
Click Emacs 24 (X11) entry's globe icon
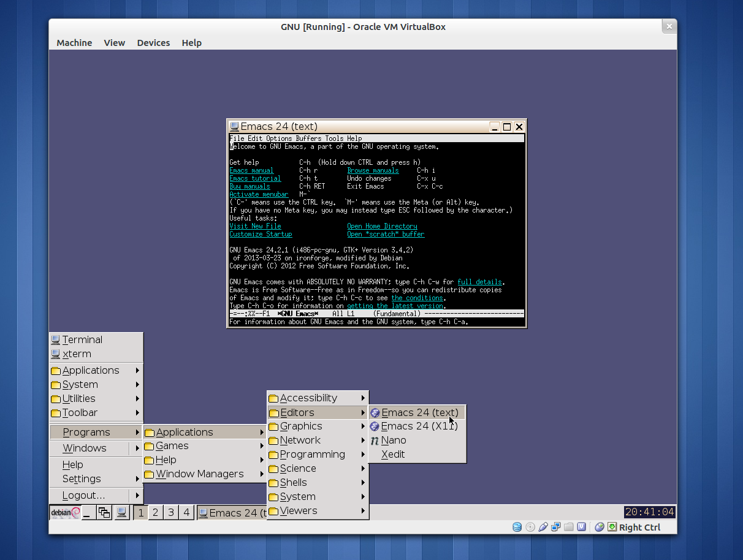[x=375, y=426]
